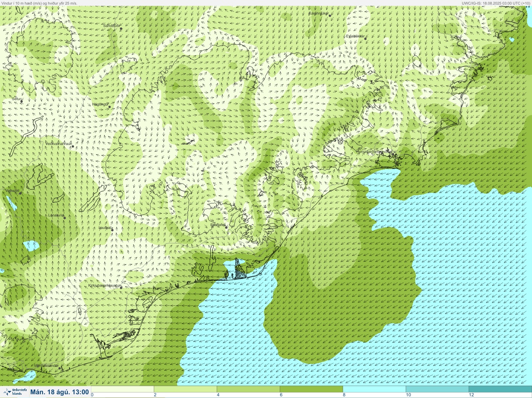This screenshot has height=398, width=532.
Task: Click the legend scale value 8
Action: (x=345, y=395)
